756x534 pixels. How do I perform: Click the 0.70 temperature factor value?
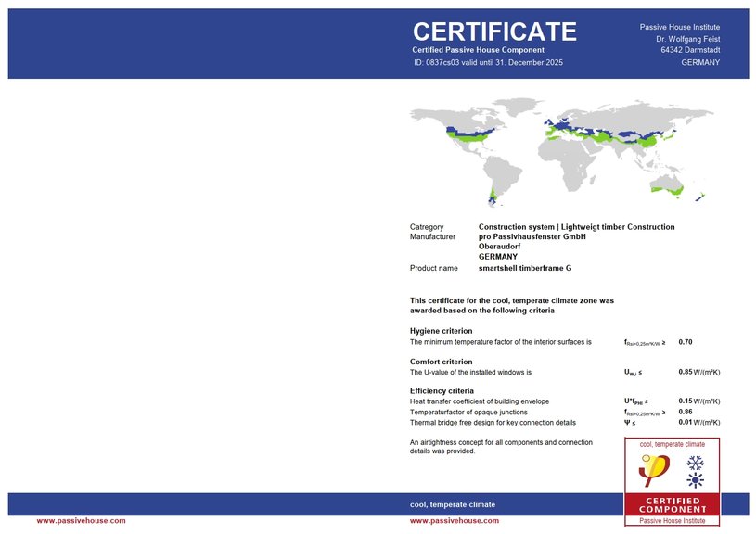pyautogui.click(x=686, y=342)
